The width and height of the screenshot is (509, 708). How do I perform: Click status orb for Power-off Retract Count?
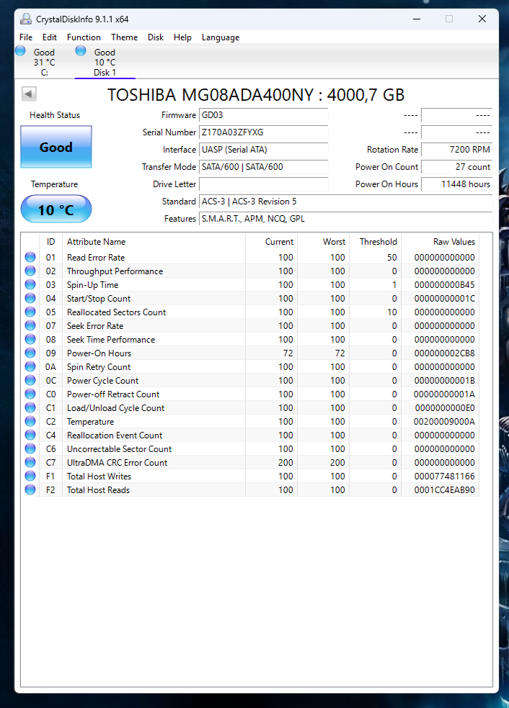30,394
